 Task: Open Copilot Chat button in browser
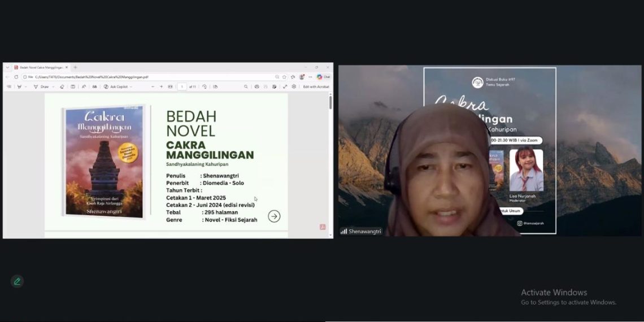[324, 77]
